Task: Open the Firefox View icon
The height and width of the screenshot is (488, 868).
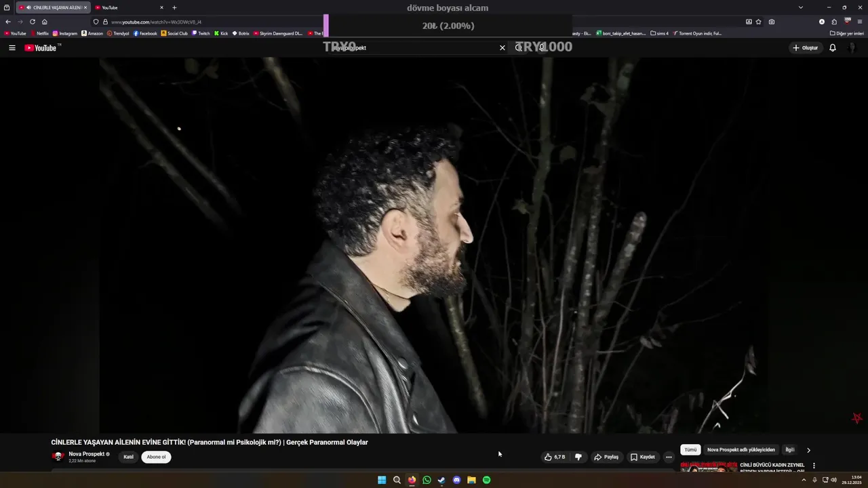Action: click(7, 7)
